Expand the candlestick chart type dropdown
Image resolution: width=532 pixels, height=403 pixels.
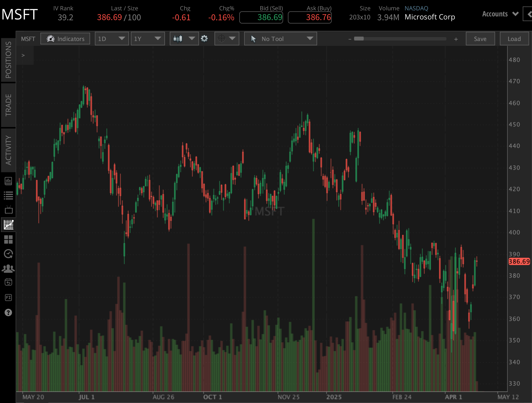pyautogui.click(x=184, y=38)
